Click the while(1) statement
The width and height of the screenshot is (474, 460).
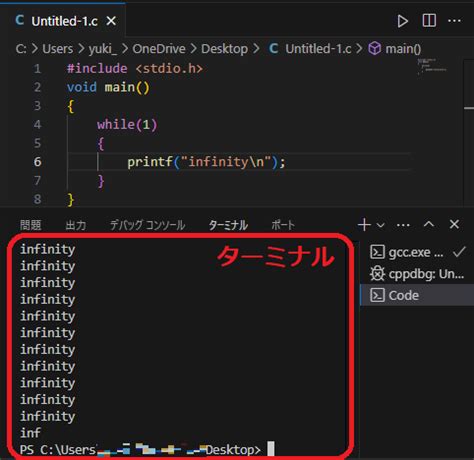127,125
